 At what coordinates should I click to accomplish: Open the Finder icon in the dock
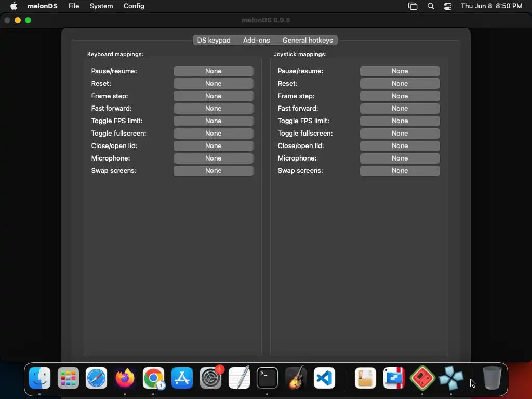39,378
